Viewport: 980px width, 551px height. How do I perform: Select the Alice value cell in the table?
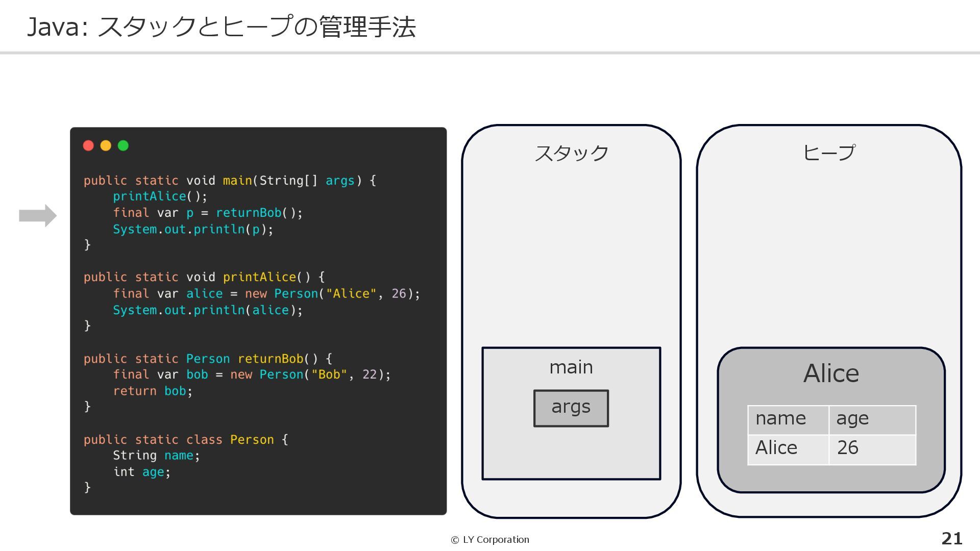pyautogui.click(x=788, y=449)
